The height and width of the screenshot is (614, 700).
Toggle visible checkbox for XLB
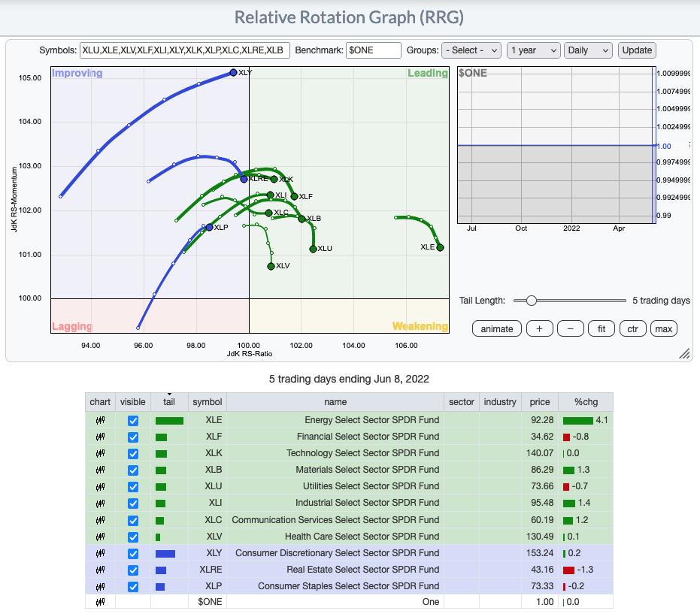133,470
